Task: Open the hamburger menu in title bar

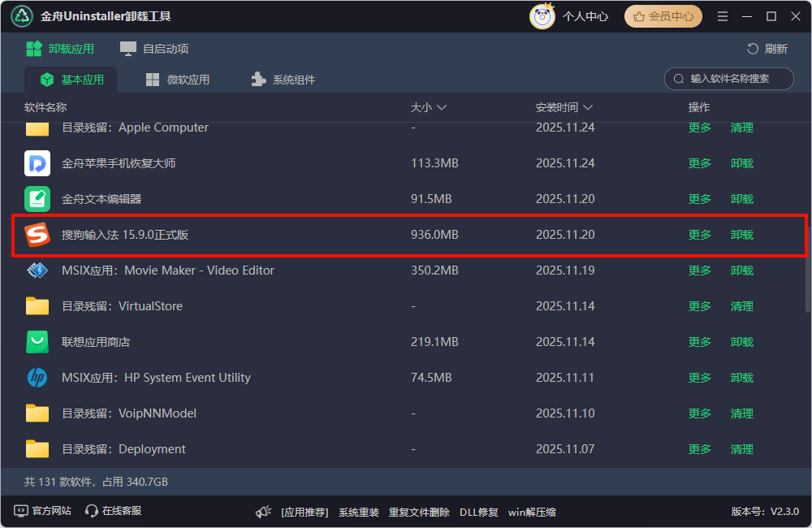Action: pos(722,15)
